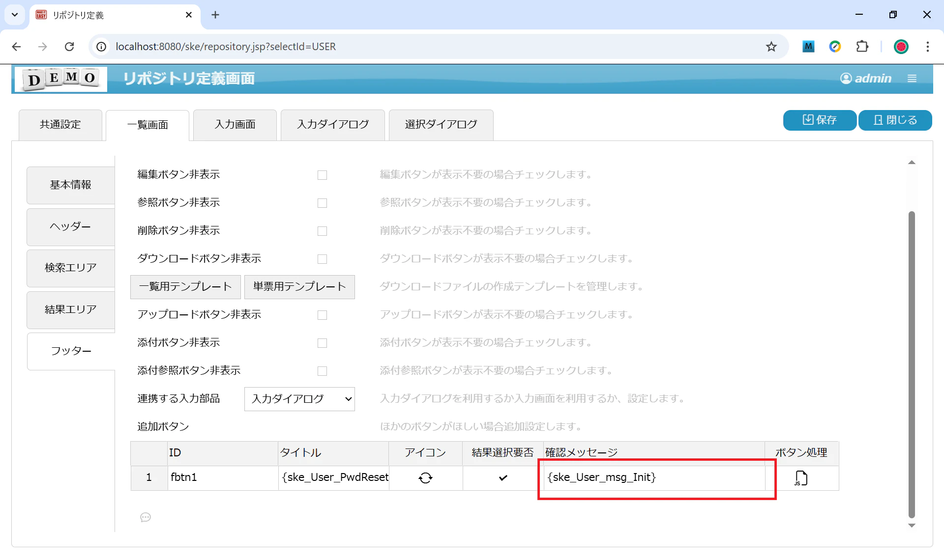Open the Chrome profile avatar

point(901,47)
